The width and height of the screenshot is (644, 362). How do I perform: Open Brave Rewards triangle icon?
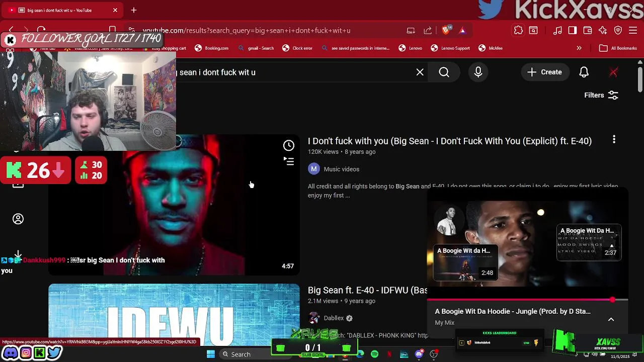point(462,30)
